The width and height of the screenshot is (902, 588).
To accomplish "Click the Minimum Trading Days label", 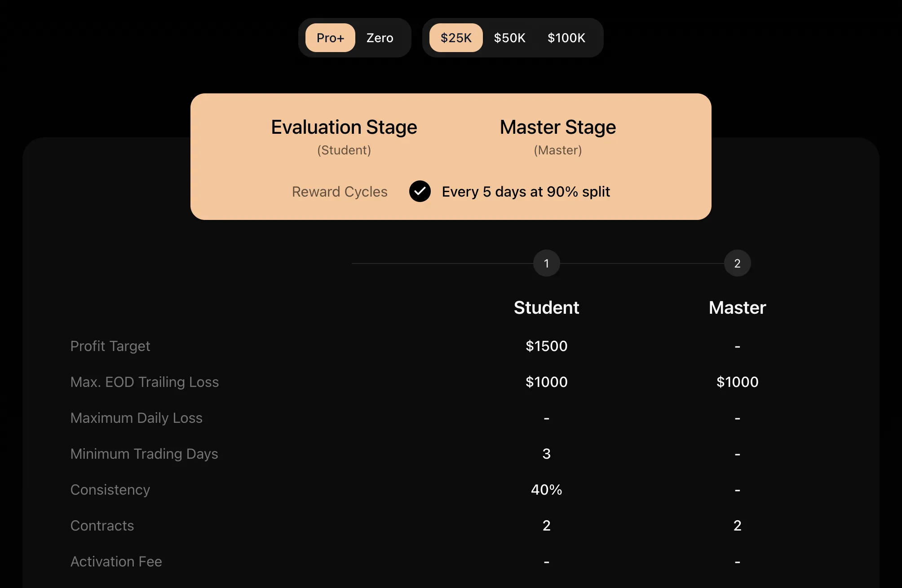I will (x=144, y=454).
